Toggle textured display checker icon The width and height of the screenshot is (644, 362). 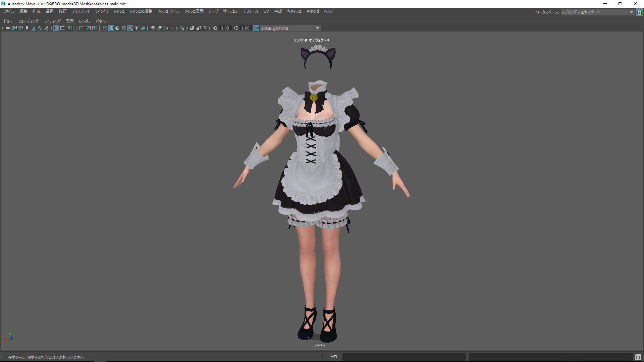coord(130,28)
